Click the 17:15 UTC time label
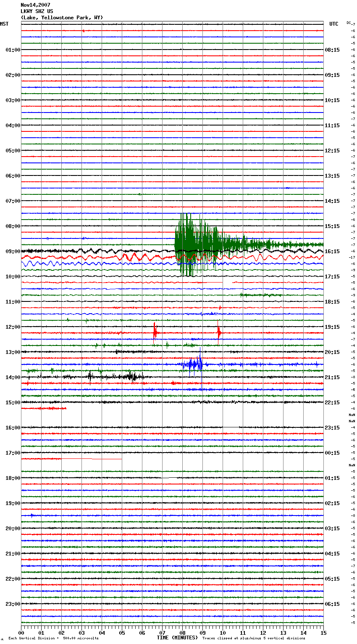357x644 pixels. [x=332, y=277]
